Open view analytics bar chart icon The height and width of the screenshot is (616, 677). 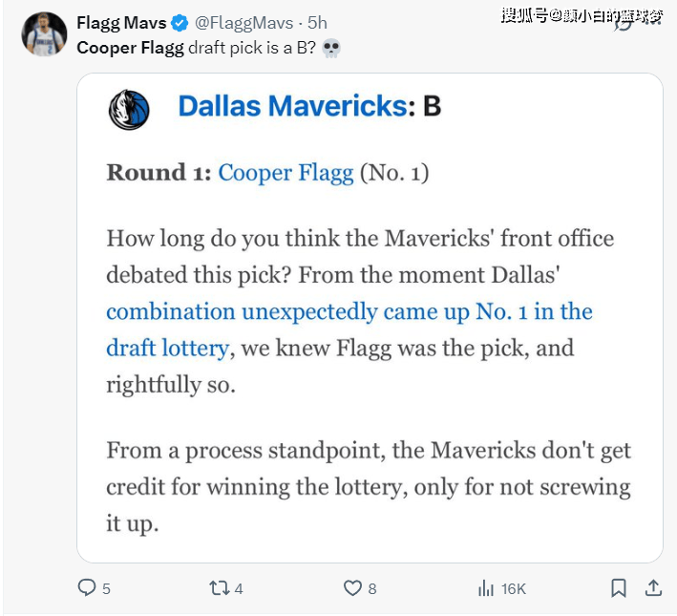click(x=486, y=587)
